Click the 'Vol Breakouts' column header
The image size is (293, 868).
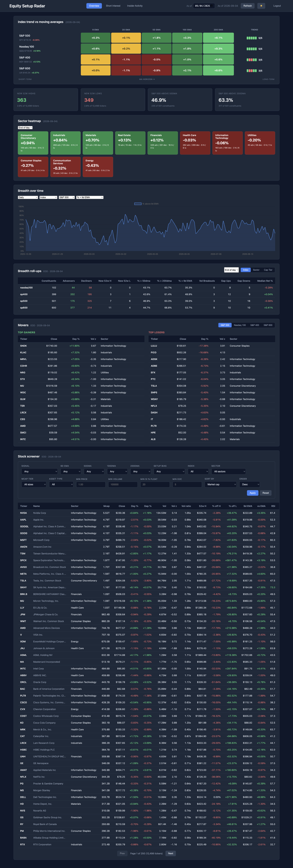click(x=207, y=281)
